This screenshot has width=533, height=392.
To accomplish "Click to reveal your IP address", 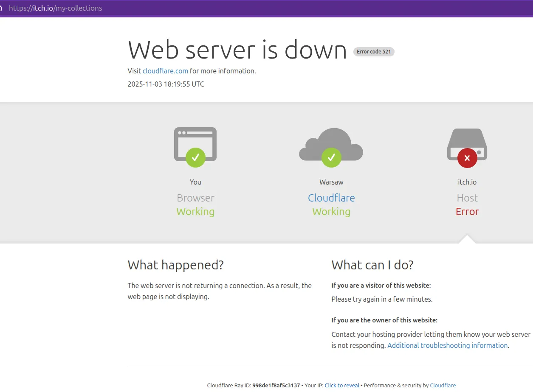I will (342, 385).
